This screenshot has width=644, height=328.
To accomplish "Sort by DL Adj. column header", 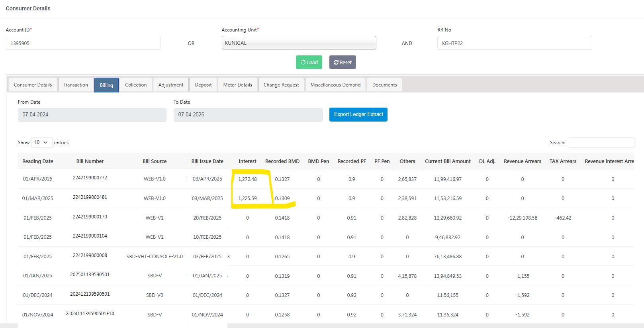I will point(487,161).
